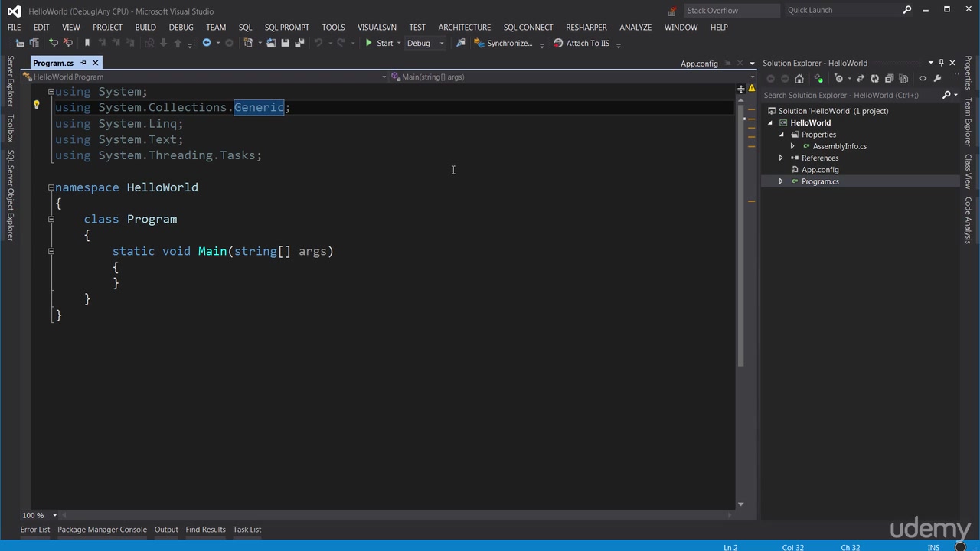
Task: Click the Navigate Backward arrow icon
Action: click(207, 44)
